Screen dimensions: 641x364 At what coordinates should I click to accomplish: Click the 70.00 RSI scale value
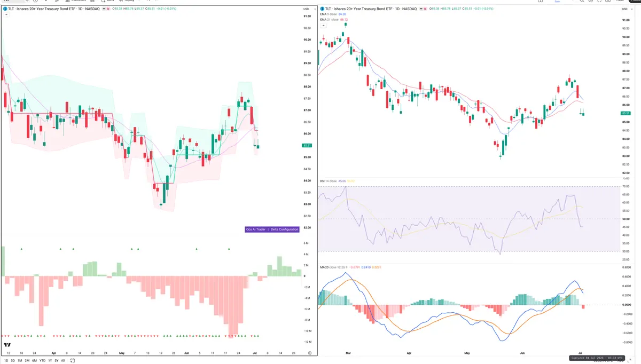pyautogui.click(x=626, y=186)
